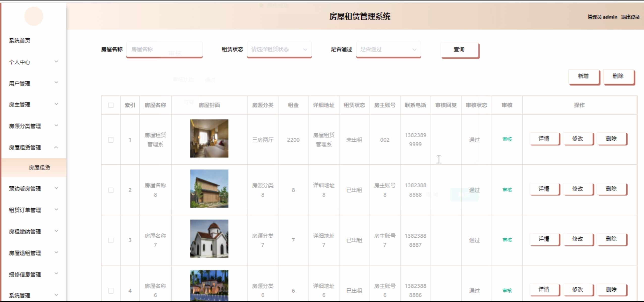644x302 pixels.
Task: Open the 是否通过 dropdown
Action: click(x=388, y=49)
